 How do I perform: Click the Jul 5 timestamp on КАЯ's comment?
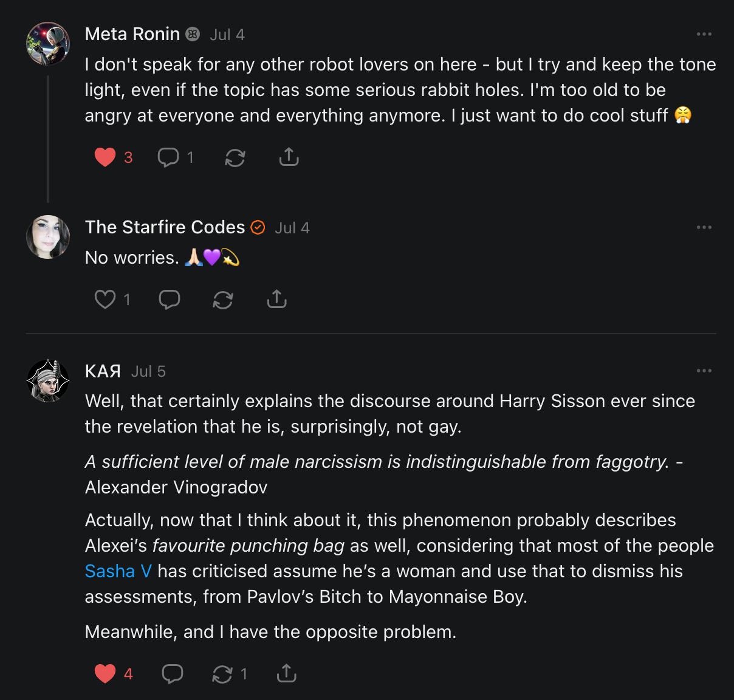pos(148,371)
